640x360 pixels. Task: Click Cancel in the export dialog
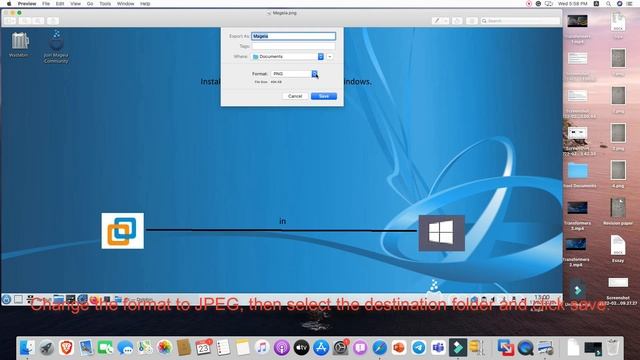pyautogui.click(x=295, y=96)
